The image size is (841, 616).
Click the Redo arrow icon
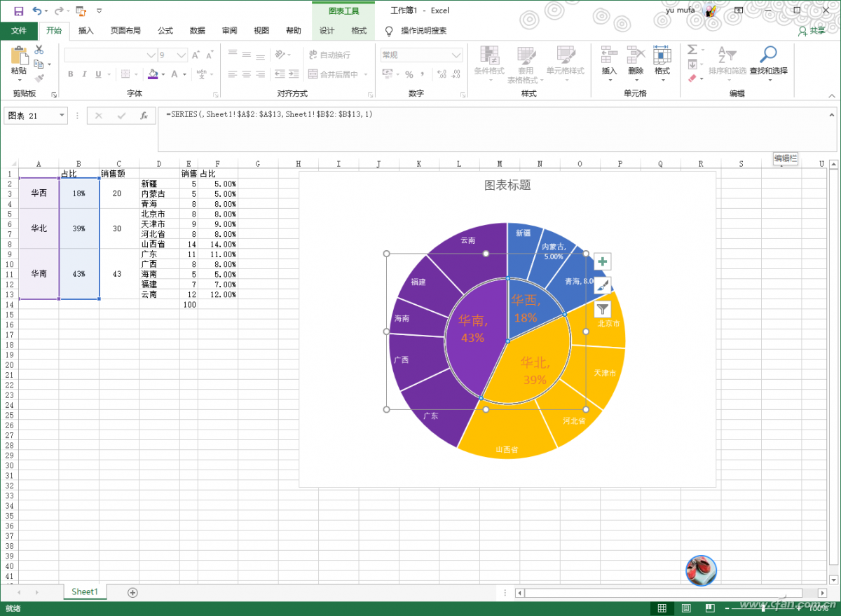point(59,11)
